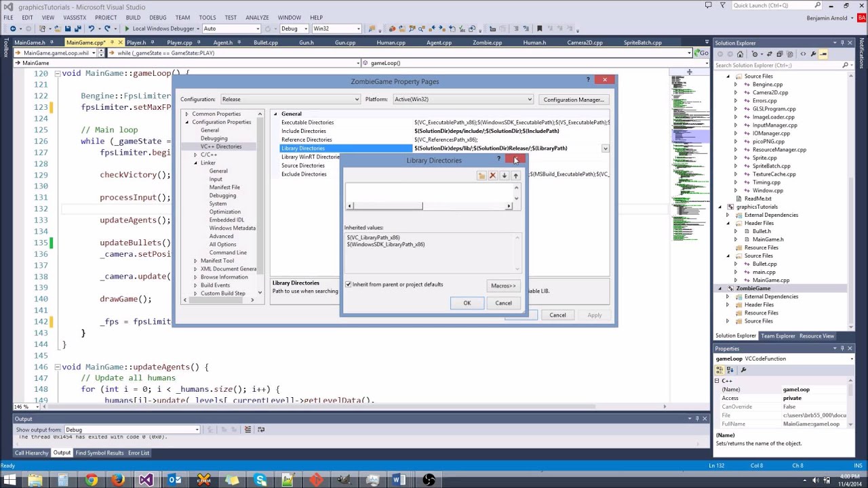This screenshot has width=868, height=488.
Task: Open DEBUG menu
Action: (158, 18)
